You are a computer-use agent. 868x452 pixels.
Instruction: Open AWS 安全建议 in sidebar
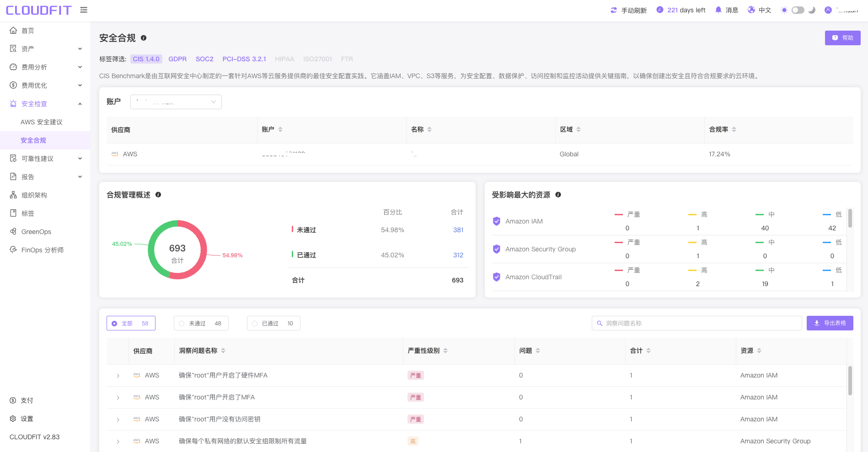click(x=42, y=122)
